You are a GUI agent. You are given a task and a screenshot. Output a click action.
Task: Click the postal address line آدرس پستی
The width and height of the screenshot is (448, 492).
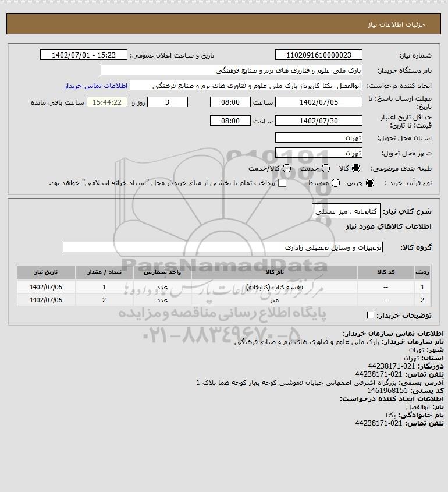point(320,383)
